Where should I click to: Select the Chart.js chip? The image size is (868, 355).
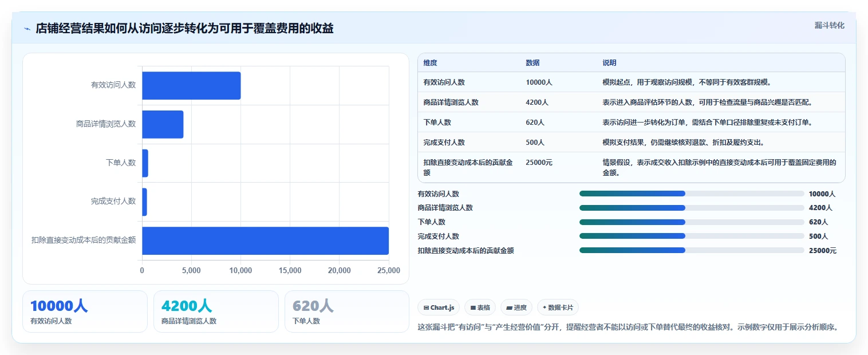point(439,307)
